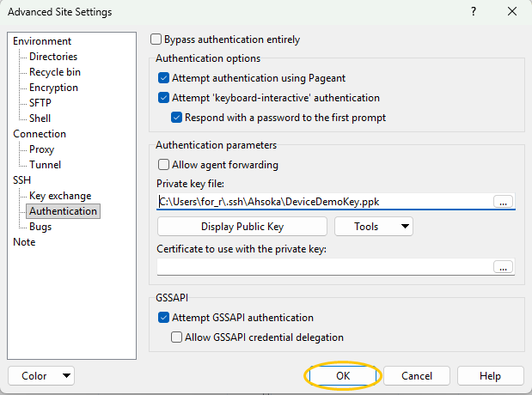Enable Bypass authentication entirely checkbox
The width and height of the screenshot is (532, 395).
click(156, 39)
